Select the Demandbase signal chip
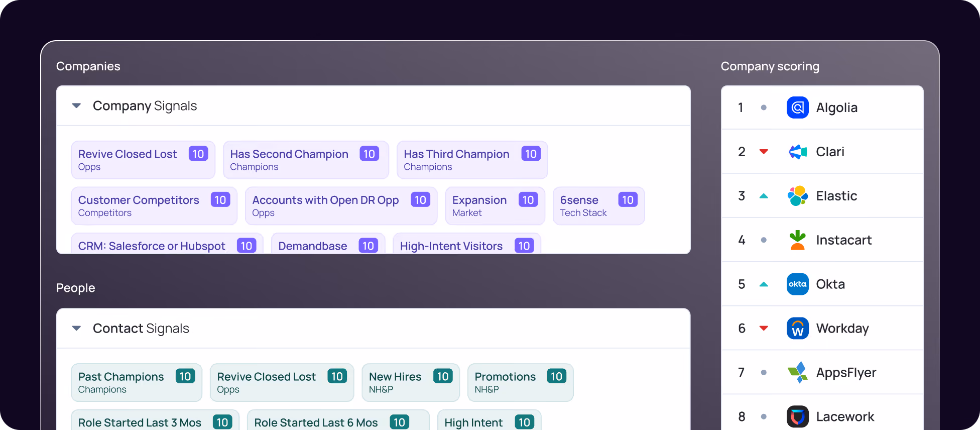Viewport: 980px width, 430px height. 328,244
